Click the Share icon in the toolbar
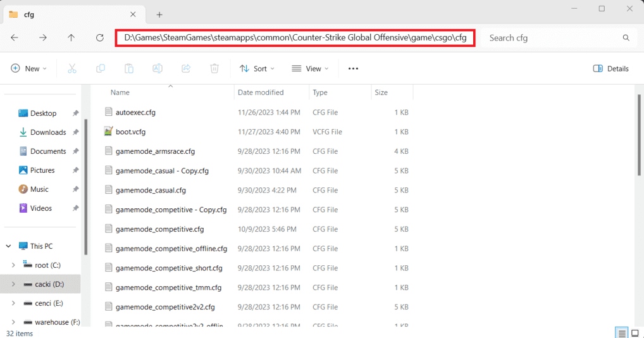This screenshot has height=338, width=644. (x=186, y=68)
